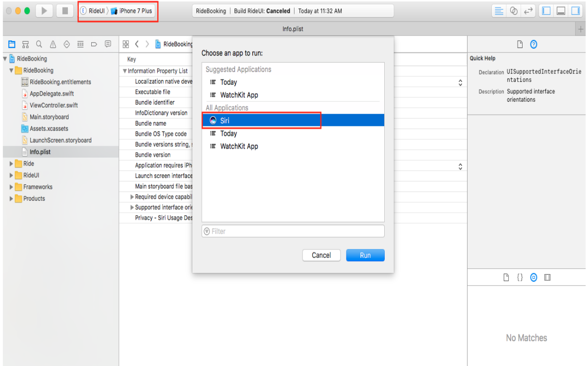Expand the RideUI folder

[11, 176]
